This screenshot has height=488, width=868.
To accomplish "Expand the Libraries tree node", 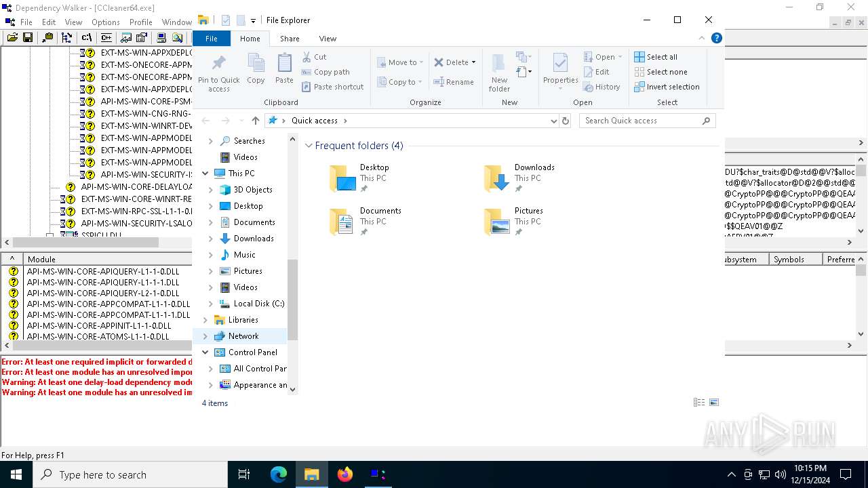I will point(205,320).
